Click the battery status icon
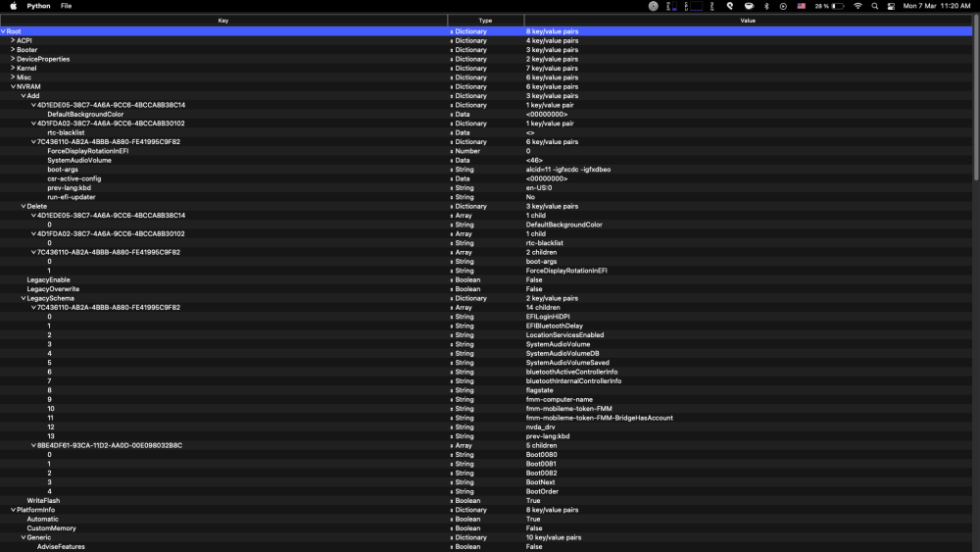The width and height of the screenshot is (980, 552). tap(829, 6)
